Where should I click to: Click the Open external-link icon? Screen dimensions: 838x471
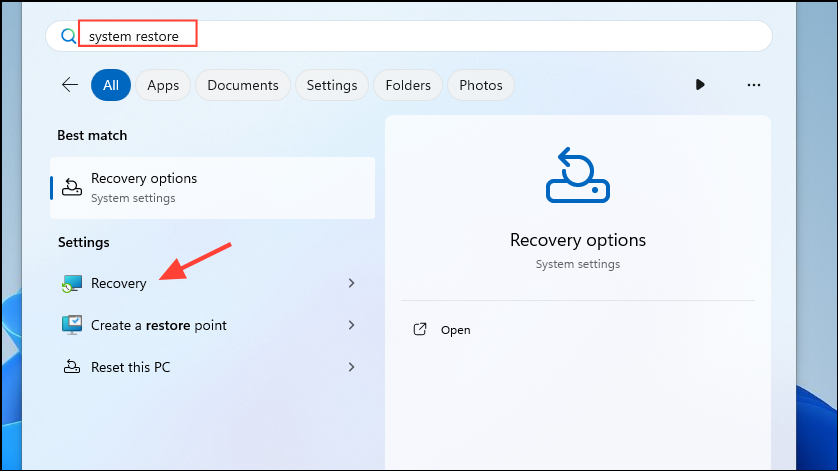pos(420,329)
